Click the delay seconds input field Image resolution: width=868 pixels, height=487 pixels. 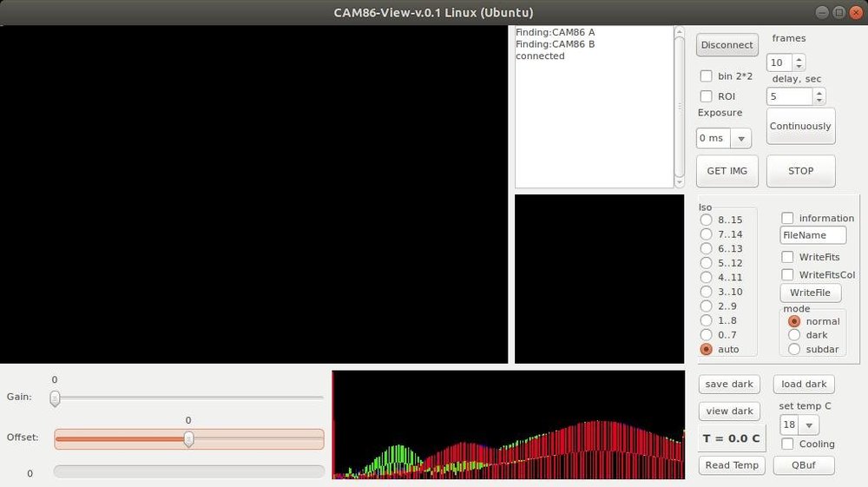click(x=789, y=96)
